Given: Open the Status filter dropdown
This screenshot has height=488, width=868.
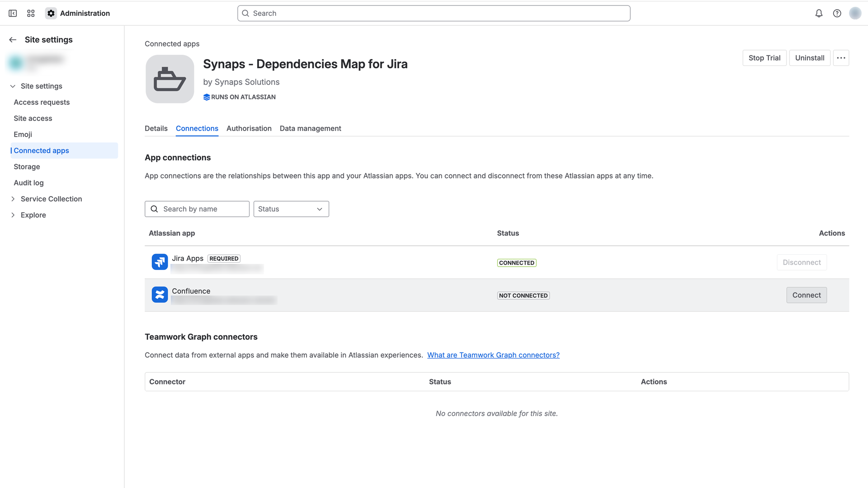Looking at the screenshot, I should click(291, 209).
